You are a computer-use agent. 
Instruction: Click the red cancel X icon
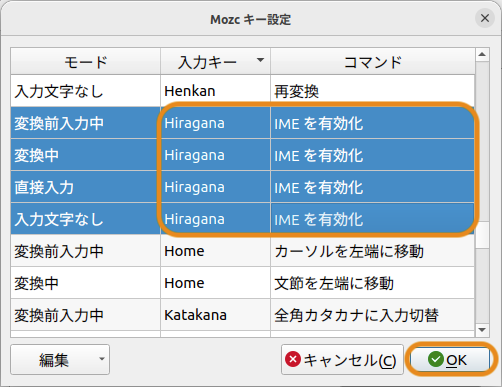pyautogui.click(x=293, y=359)
